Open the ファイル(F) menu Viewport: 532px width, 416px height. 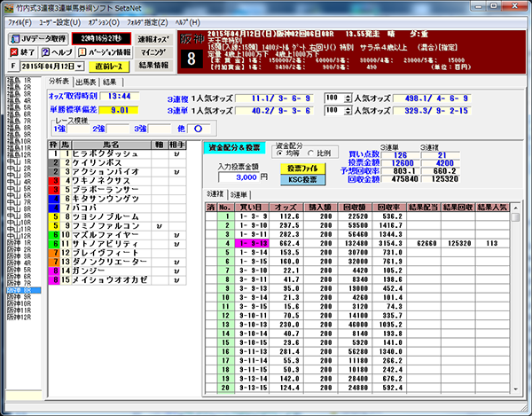tap(20, 22)
